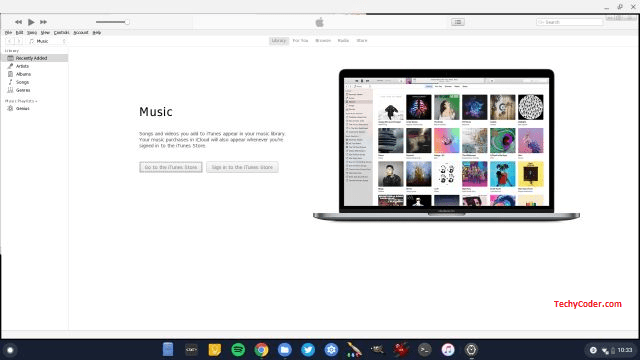Switch to the Store tab
Screen dimensions: 640x360
362,41
